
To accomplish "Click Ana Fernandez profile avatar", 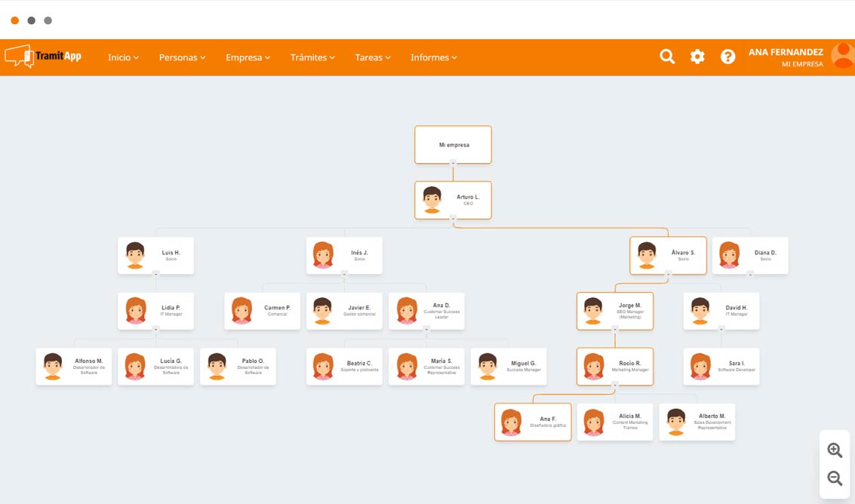I will tap(842, 56).
